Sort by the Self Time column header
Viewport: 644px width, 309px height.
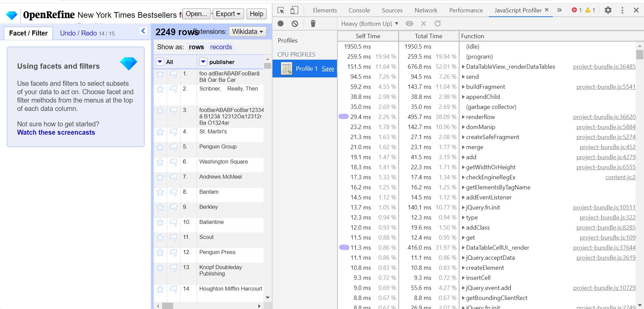368,36
